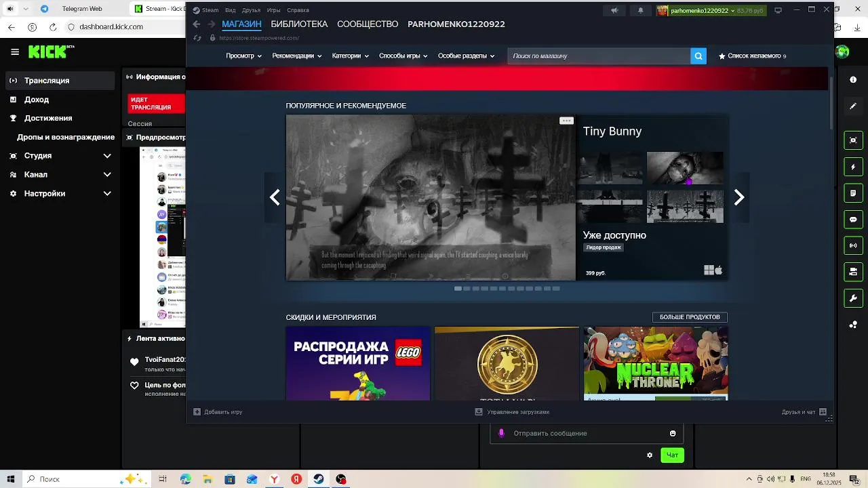868x488 pixels.
Task: Click the document notes icon in Kick sidebar
Action: coord(853,193)
